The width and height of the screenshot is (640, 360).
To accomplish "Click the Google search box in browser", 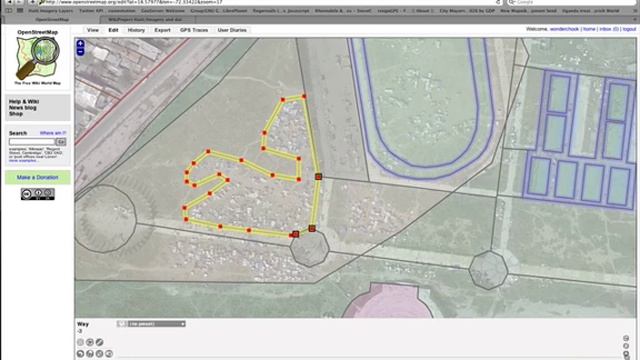I will (571, 2).
